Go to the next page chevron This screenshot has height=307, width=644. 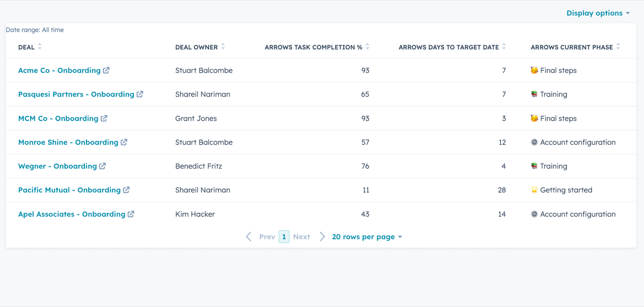point(322,237)
